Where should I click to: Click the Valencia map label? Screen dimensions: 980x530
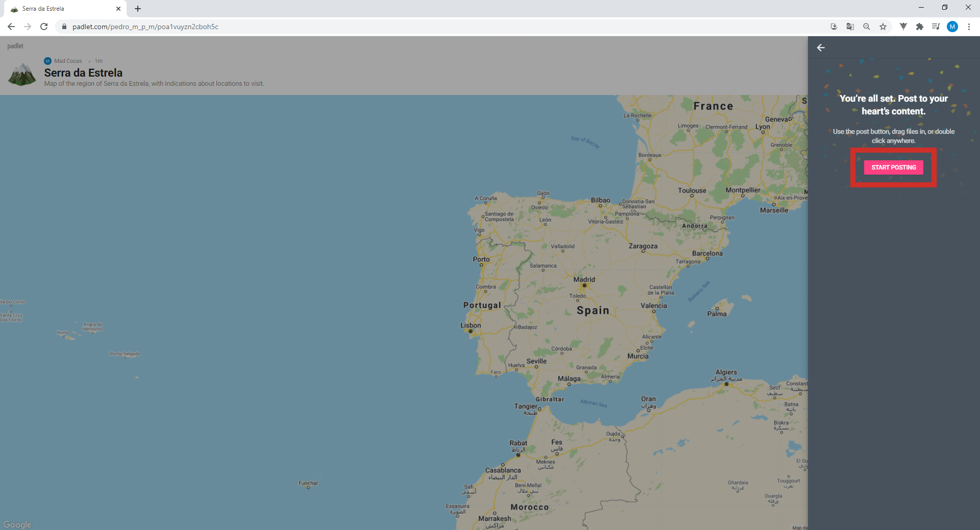654,306
